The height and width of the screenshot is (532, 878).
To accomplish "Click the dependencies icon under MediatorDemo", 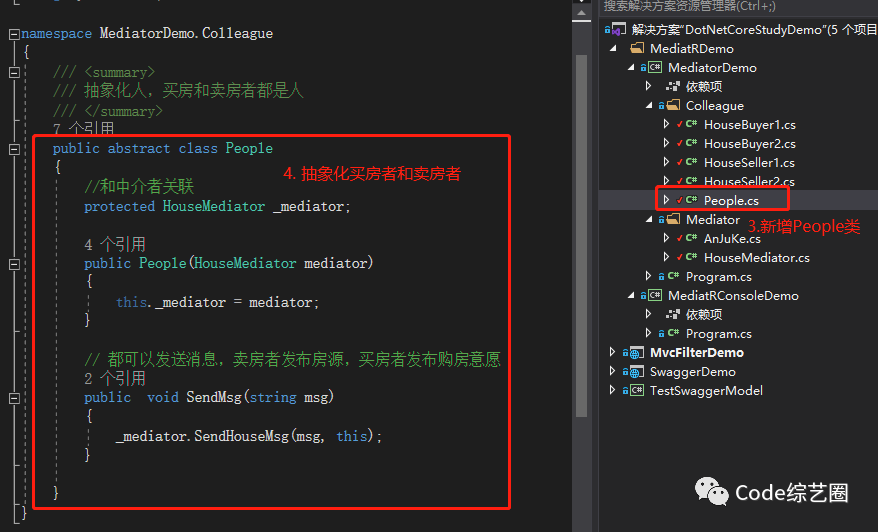I will (672, 86).
